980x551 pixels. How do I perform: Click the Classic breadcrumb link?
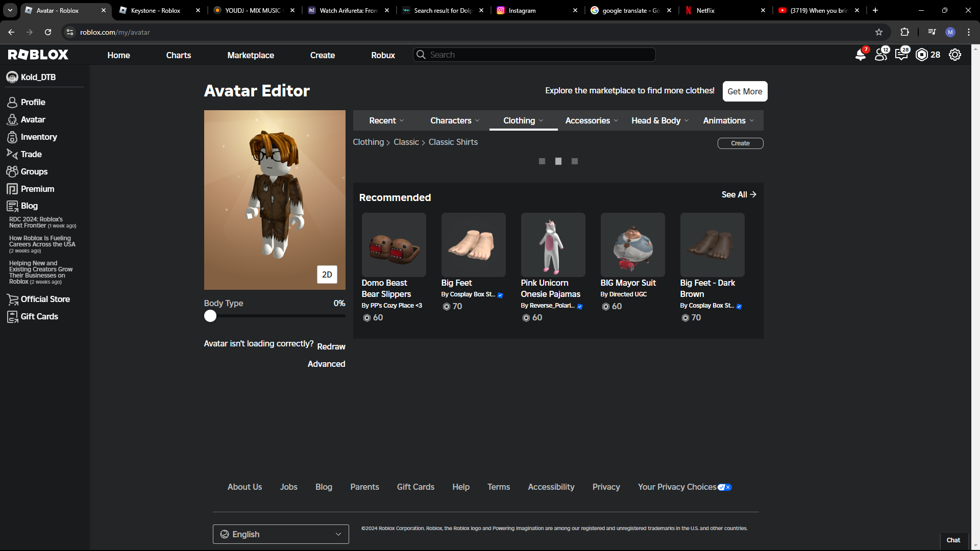[x=406, y=142]
